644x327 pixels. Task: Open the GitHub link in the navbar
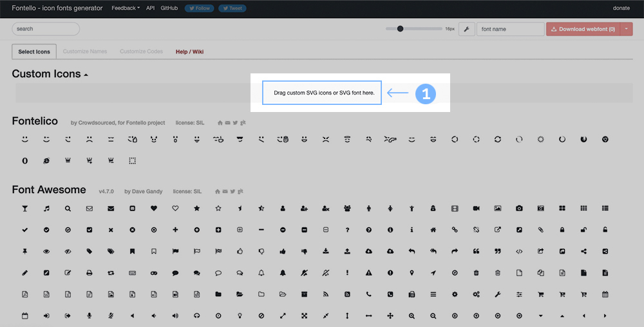click(169, 8)
